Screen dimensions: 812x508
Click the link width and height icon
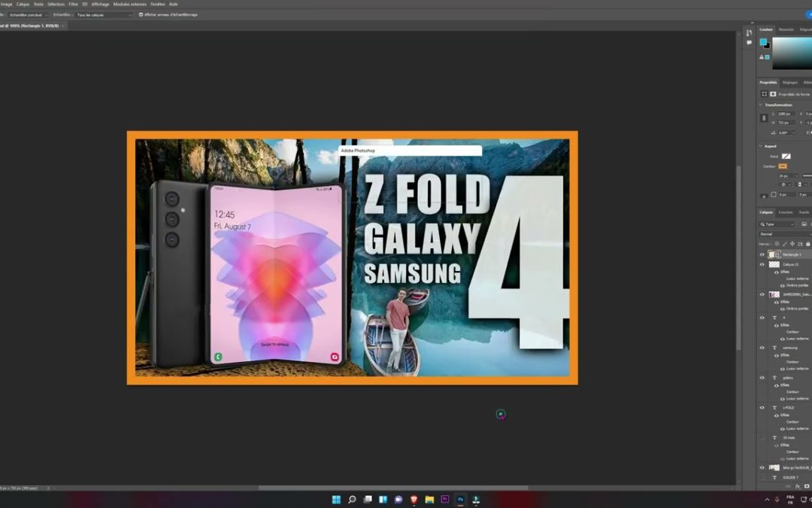(764, 118)
